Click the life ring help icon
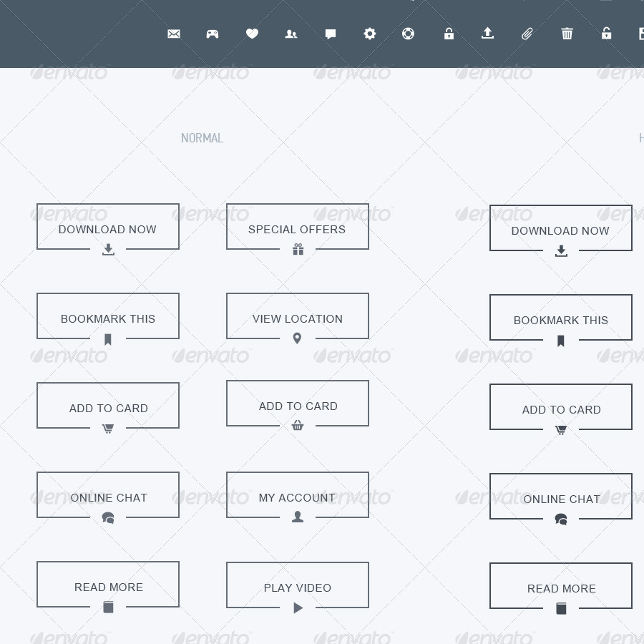 [x=408, y=34]
